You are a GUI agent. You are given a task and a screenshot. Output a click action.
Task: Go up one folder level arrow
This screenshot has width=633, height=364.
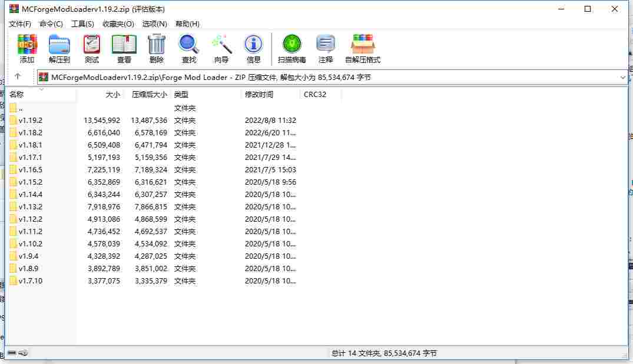click(x=17, y=76)
